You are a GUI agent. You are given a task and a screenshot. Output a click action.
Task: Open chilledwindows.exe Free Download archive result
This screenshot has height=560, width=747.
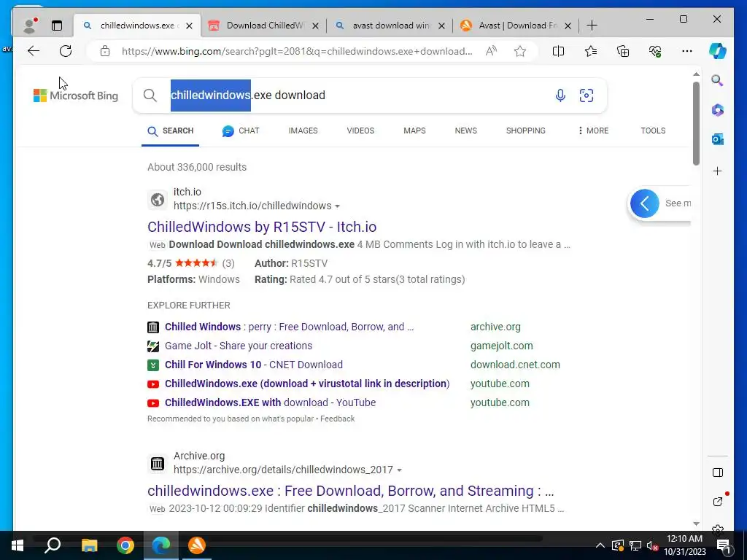(351, 491)
